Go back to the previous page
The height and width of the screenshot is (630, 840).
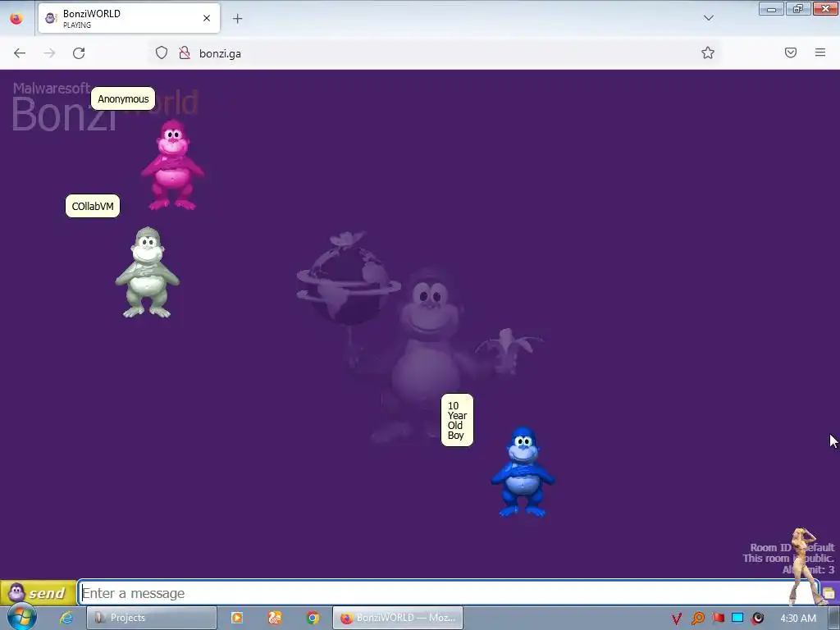(x=20, y=53)
